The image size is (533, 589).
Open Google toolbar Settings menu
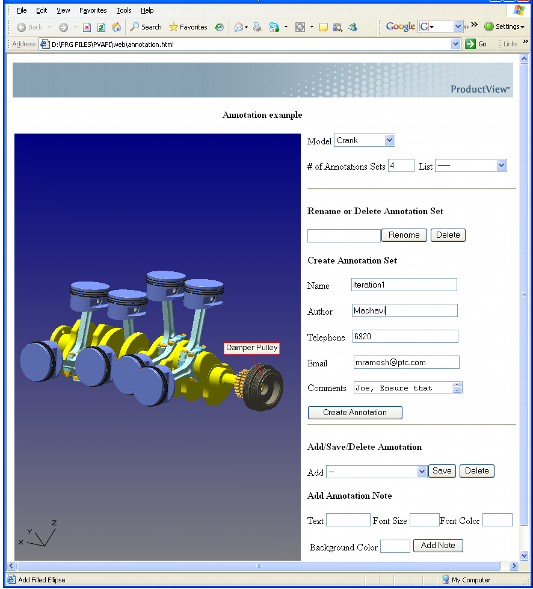(x=504, y=26)
